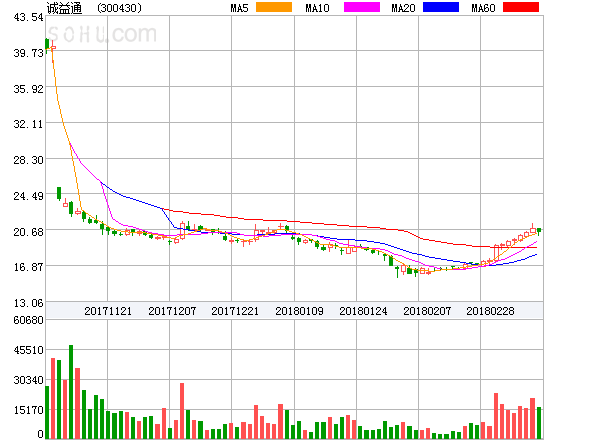
Task: Select the MA10 legend label
Action: 317,8
